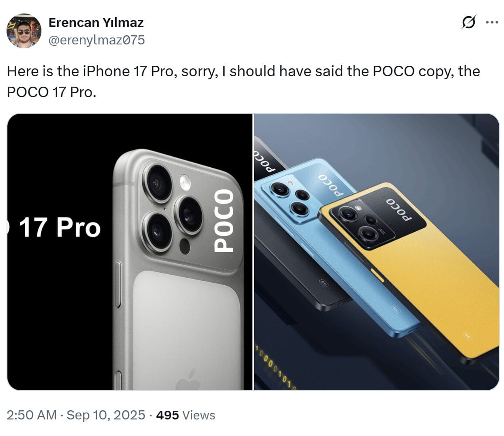Open Erencan Yılmaz's profile avatar
This screenshot has width=504, height=436.
point(24,31)
